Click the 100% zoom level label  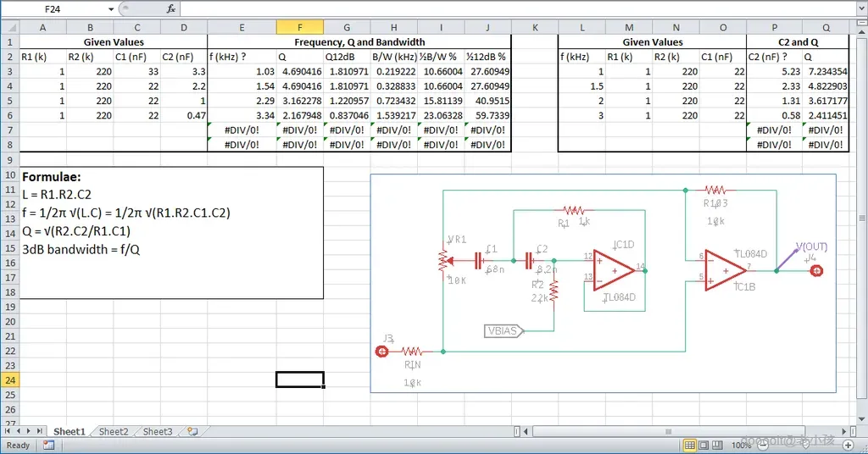[741, 446]
